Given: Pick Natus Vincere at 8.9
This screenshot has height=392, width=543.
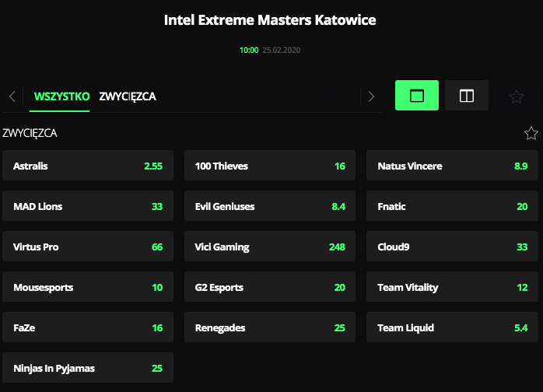Looking at the screenshot, I should coord(452,166).
